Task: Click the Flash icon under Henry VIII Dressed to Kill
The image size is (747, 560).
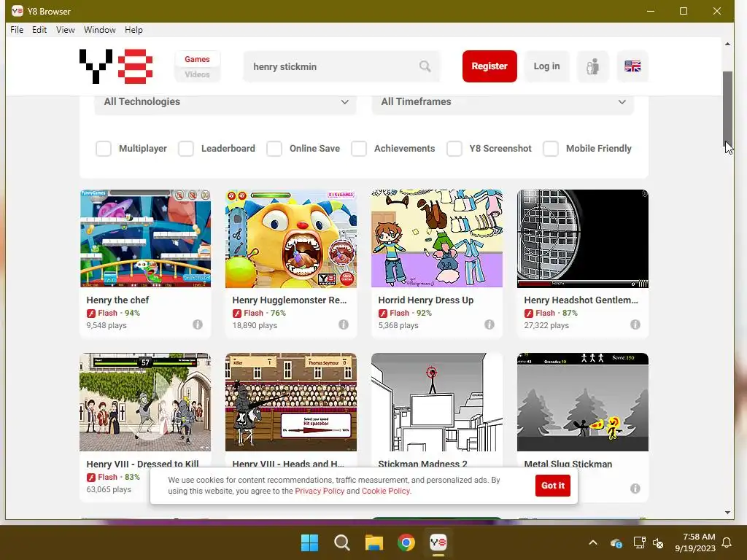Action: 91,477
